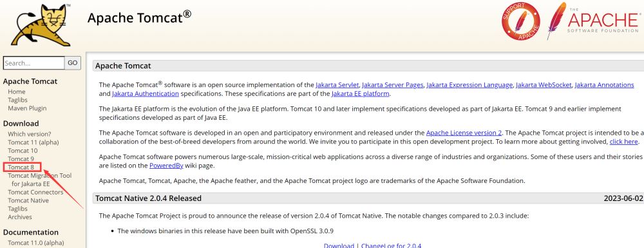
Task: Follow the Jakarta Server Pages link
Action: [393, 85]
